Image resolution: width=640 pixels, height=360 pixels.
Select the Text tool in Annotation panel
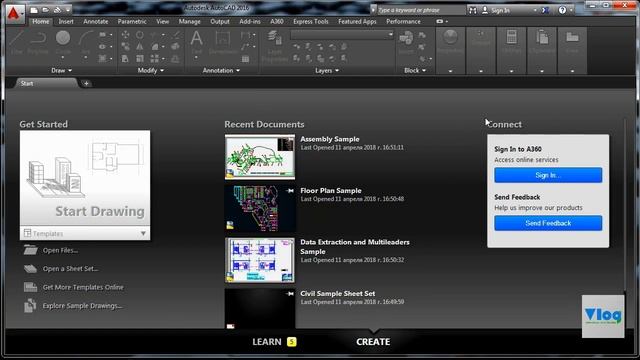196,42
